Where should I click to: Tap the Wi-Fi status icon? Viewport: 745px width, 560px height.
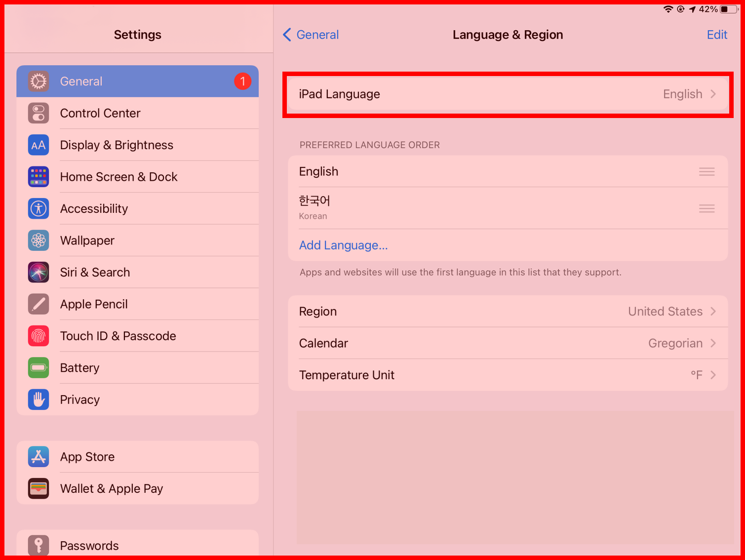(x=668, y=9)
